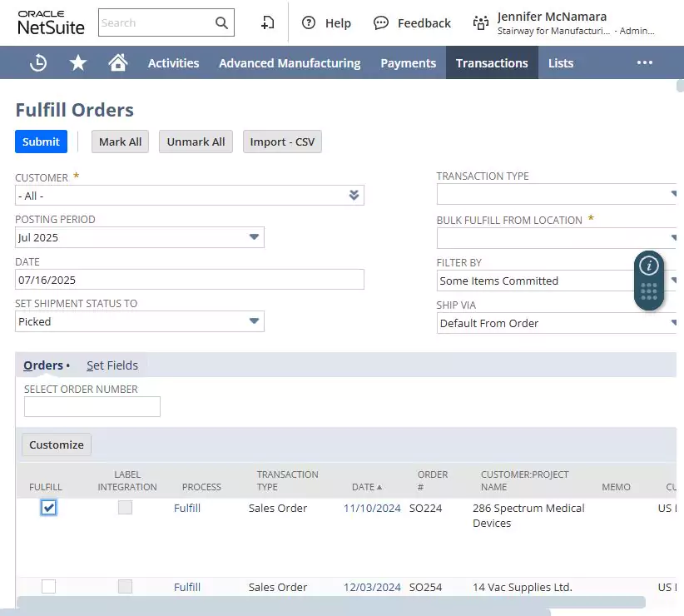Check the Fulfill box for order SO254
Image resolution: width=684 pixels, height=616 pixels.
click(x=48, y=586)
